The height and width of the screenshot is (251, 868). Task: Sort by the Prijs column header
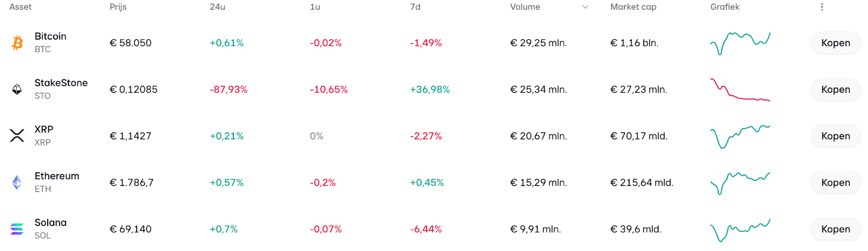tap(118, 7)
